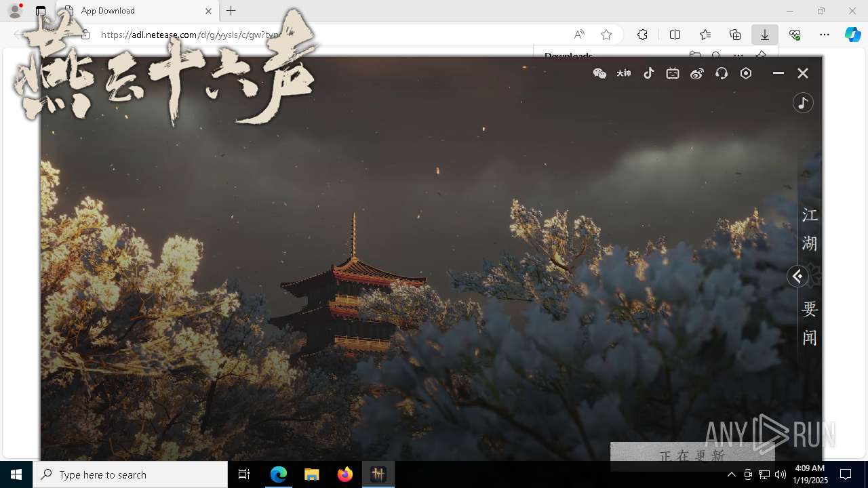
Task: Open Microsoft Edge from taskbar
Action: click(279, 474)
